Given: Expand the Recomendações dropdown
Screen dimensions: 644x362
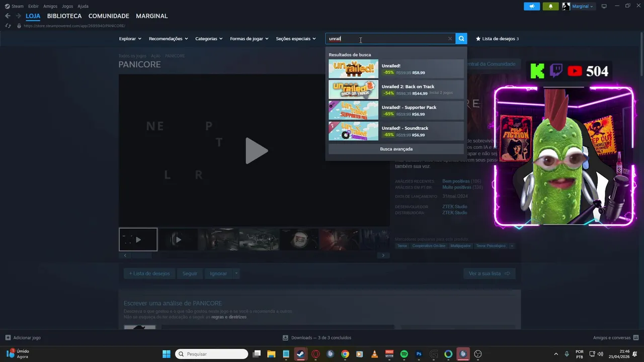Looking at the screenshot, I should click(168, 39).
